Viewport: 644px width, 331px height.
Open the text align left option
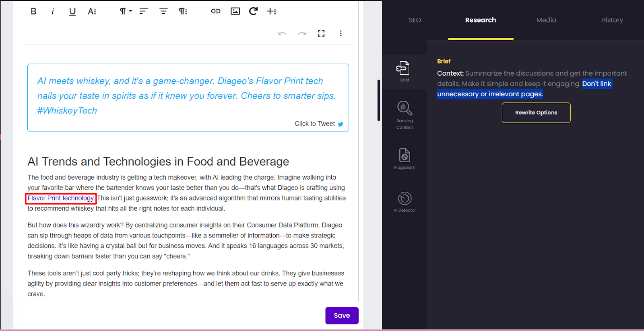pos(144,11)
